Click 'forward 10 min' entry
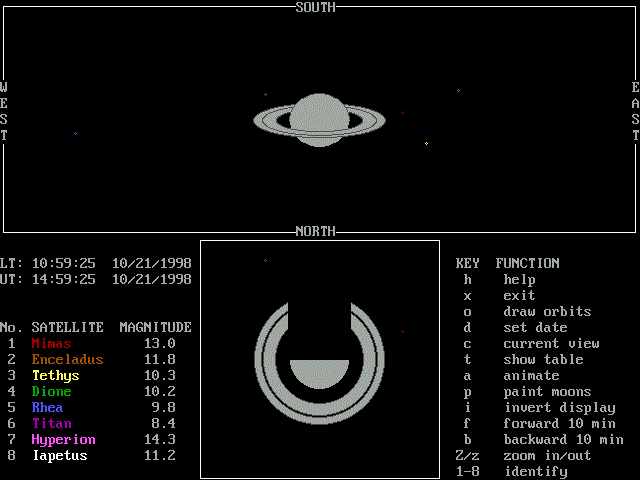Screen dimensions: 640x480 click(x=559, y=423)
